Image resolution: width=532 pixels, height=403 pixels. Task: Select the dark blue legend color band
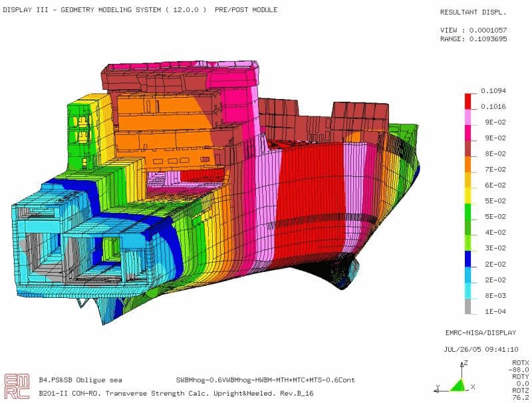pos(468,259)
